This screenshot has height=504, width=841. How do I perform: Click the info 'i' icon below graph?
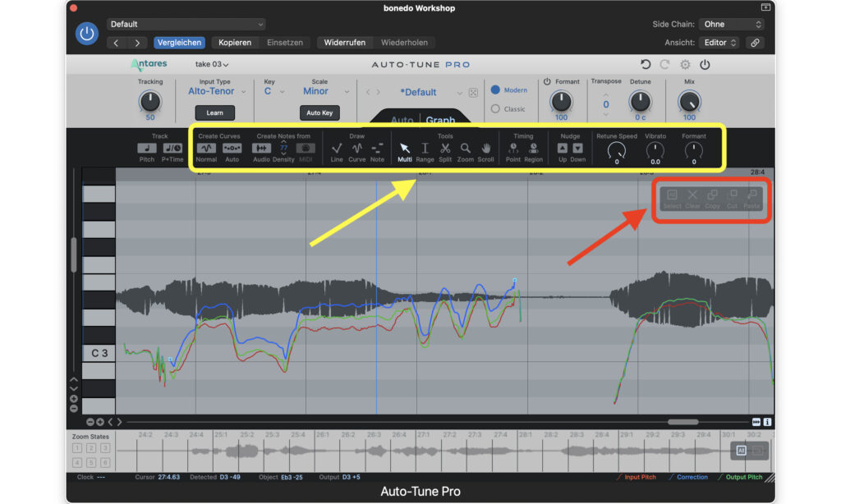tap(768, 422)
